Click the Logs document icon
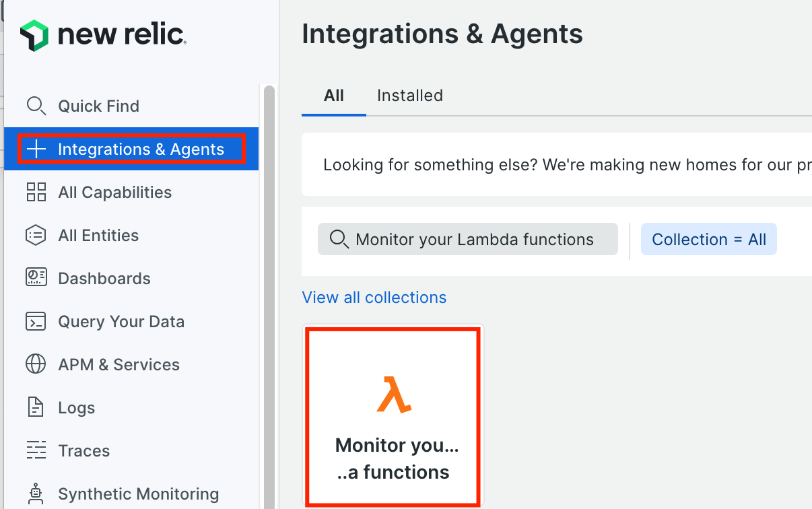812x509 pixels. tap(36, 407)
